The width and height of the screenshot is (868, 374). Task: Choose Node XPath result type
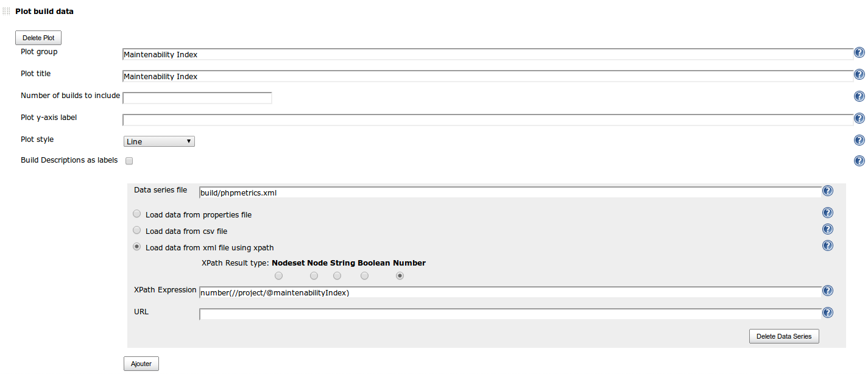(x=314, y=276)
